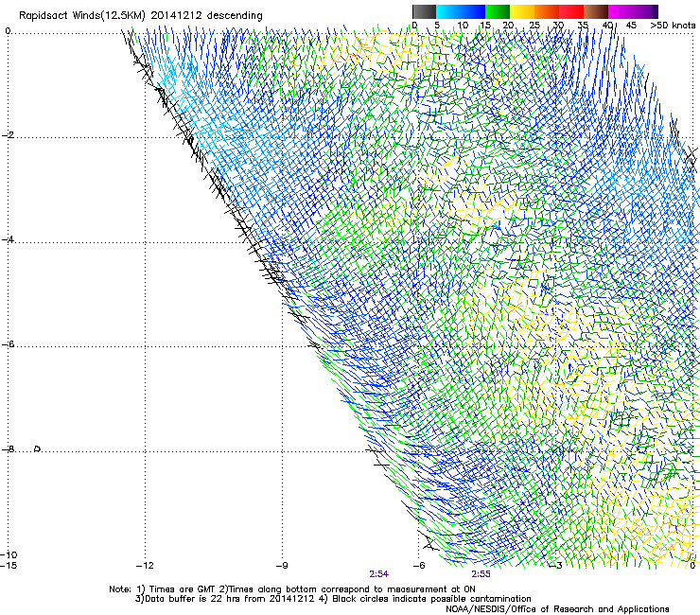Viewport: 700px width, 615px height.
Task: Click the small island outline near -8 latitude
Action: click(x=38, y=448)
